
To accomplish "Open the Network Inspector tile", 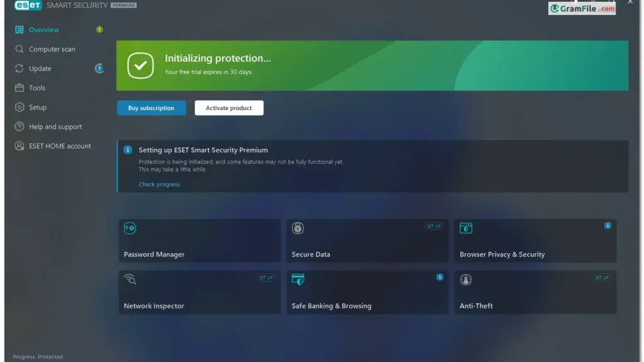I will tap(199, 292).
